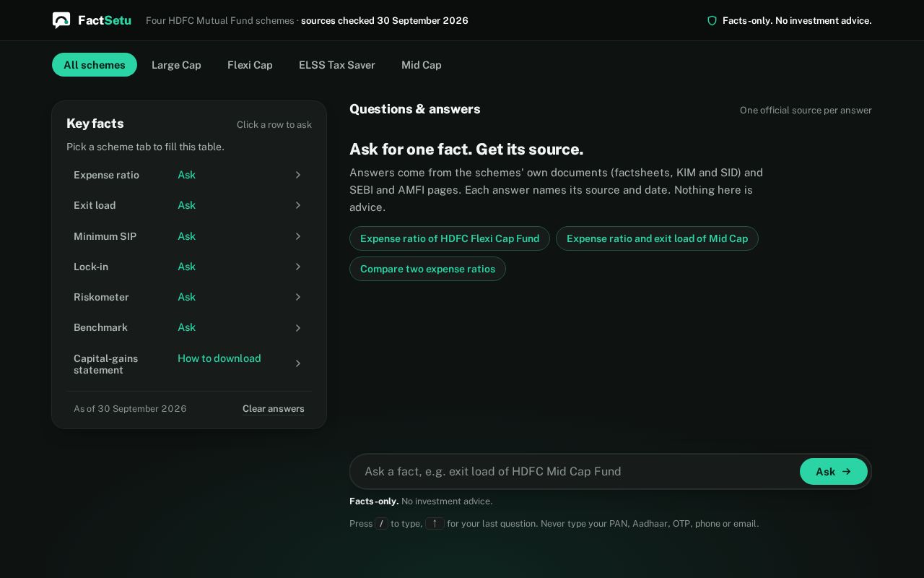
Task: Click Ask in the Expense ratio row
Action: pyautogui.click(x=186, y=175)
